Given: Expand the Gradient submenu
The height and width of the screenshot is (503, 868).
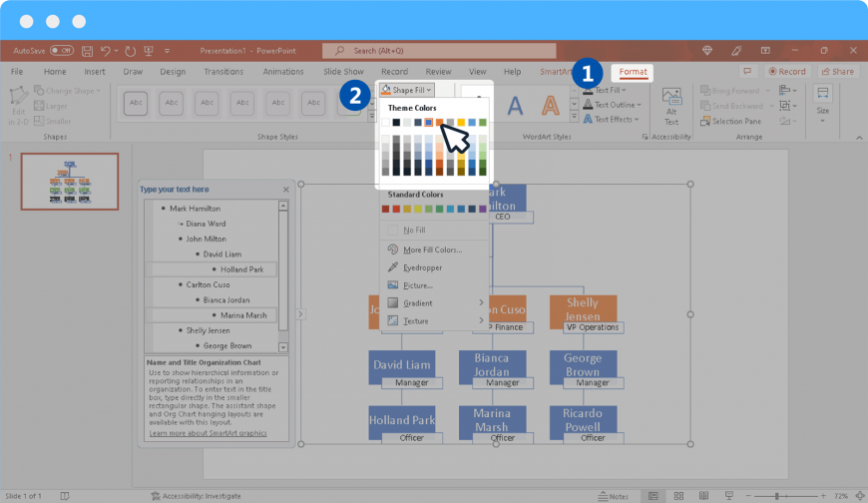Looking at the screenshot, I should (434, 303).
